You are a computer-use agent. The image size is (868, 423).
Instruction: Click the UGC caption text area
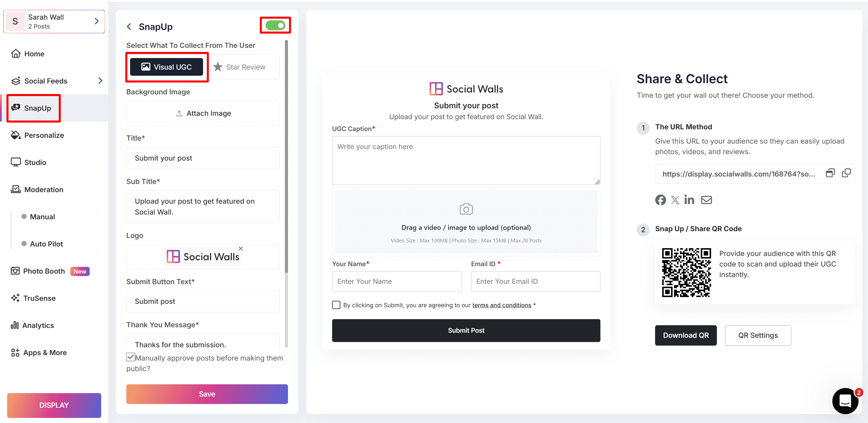[x=466, y=160]
